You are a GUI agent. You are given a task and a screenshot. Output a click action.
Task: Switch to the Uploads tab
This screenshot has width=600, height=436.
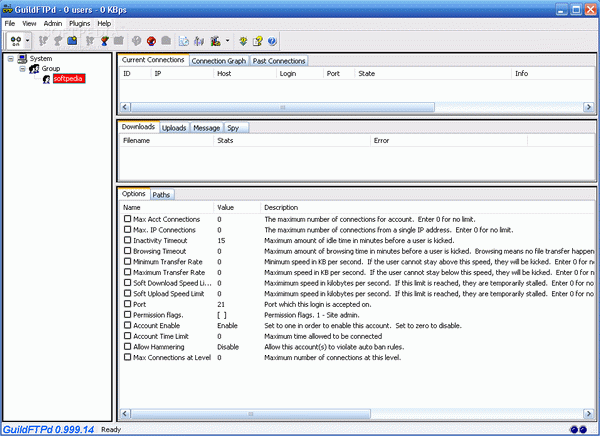coord(174,128)
